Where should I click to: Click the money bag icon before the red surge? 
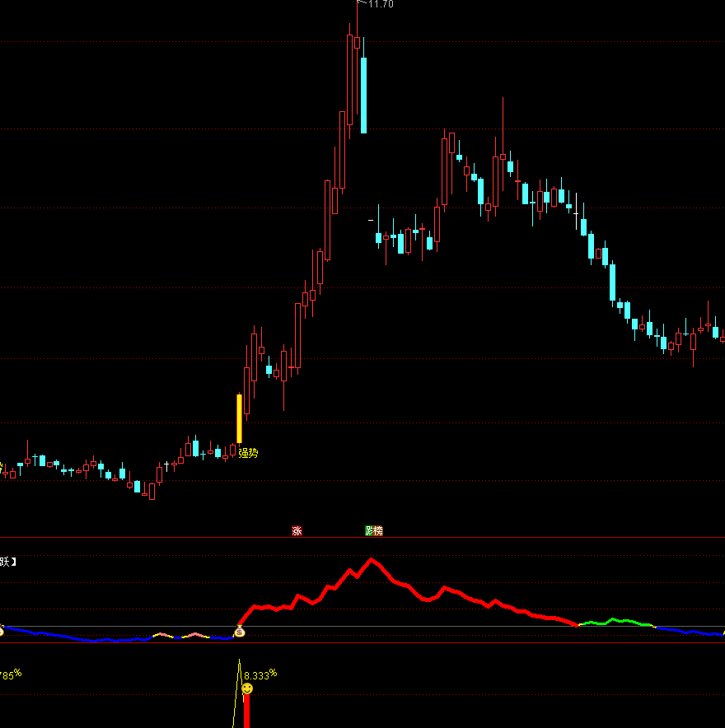pyautogui.click(x=239, y=632)
